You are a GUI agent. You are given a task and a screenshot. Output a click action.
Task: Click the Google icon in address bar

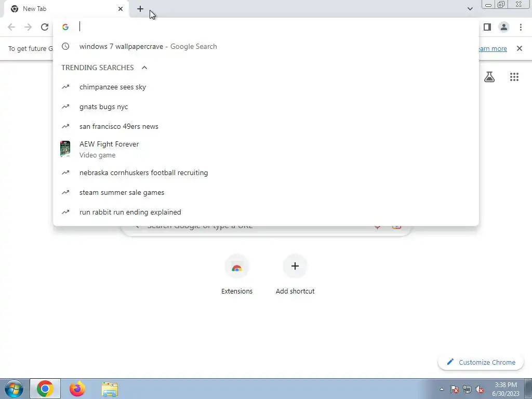pyautogui.click(x=65, y=27)
